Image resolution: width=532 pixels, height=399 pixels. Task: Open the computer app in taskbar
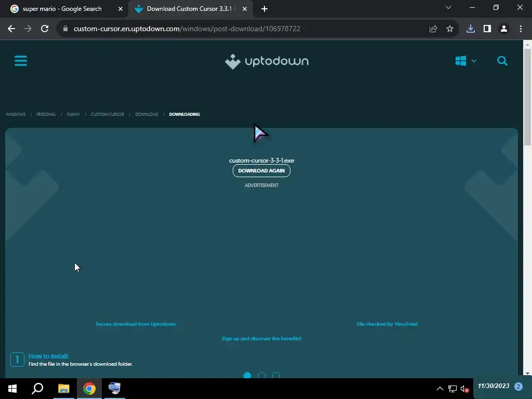point(114,389)
